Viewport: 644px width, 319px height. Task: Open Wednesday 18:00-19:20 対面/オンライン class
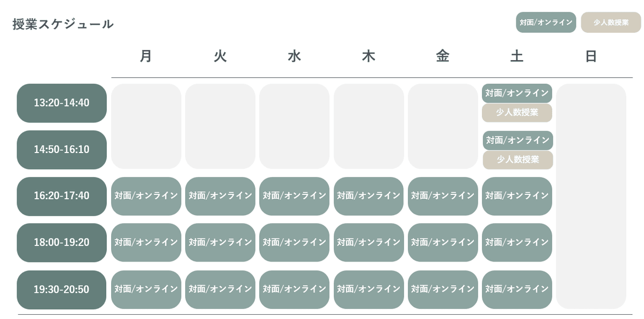(294, 242)
